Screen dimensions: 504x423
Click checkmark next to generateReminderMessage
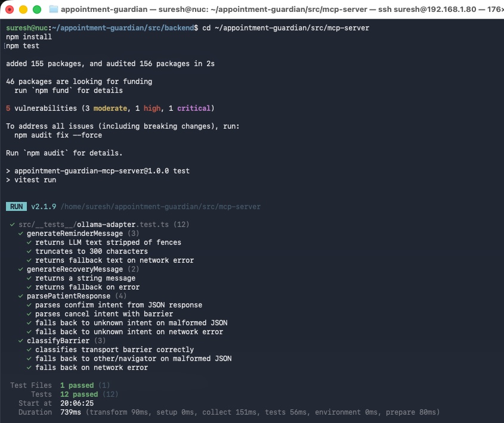[21, 234]
